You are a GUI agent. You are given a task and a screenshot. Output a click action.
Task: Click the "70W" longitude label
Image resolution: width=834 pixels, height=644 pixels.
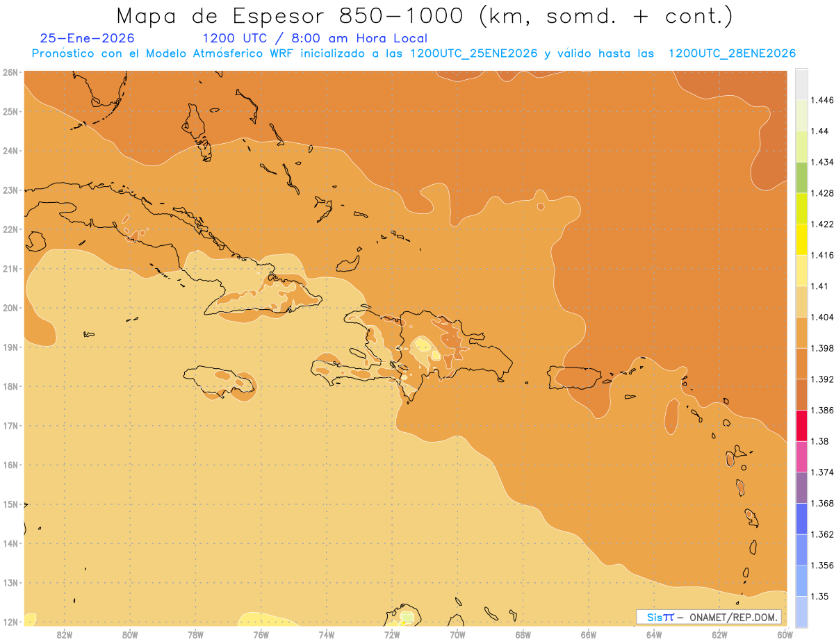pyautogui.click(x=457, y=634)
